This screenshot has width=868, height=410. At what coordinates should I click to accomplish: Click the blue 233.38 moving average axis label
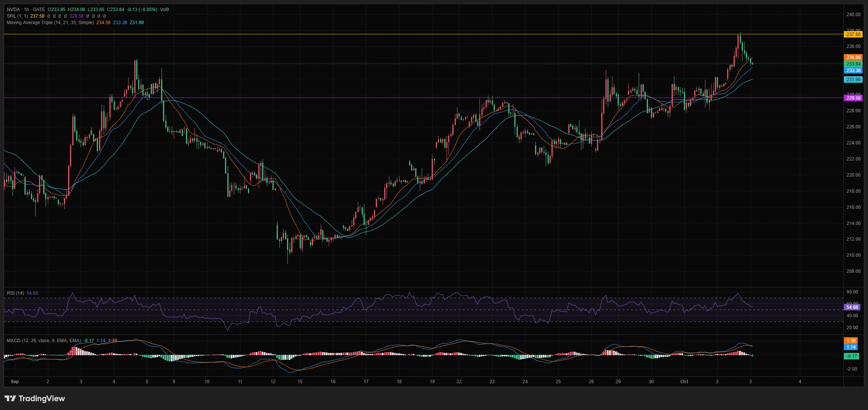(x=853, y=71)
